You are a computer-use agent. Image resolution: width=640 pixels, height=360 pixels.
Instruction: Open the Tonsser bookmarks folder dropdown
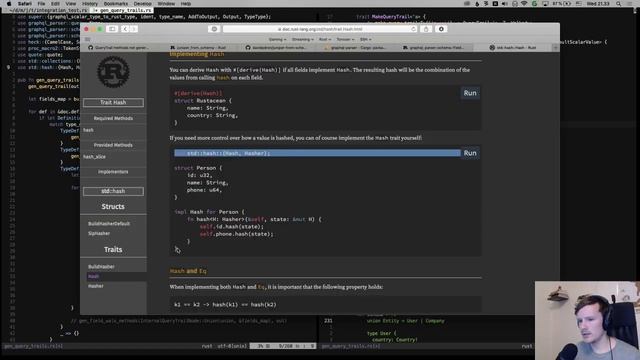coord(345,40)
